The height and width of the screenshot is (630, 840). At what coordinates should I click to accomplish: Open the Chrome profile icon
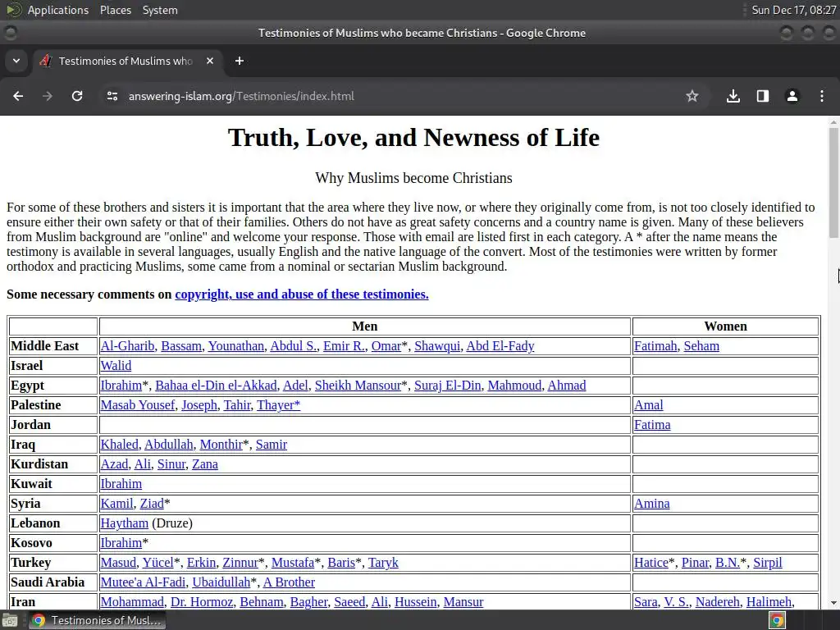(x=792, y=96)
